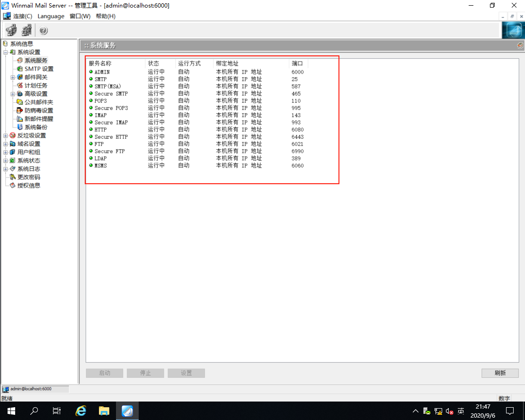Screen dimensions: 525x420
Task: Click the connect-to-server toolbar icon
Action: pyautogui.click(x=12, y=30)
